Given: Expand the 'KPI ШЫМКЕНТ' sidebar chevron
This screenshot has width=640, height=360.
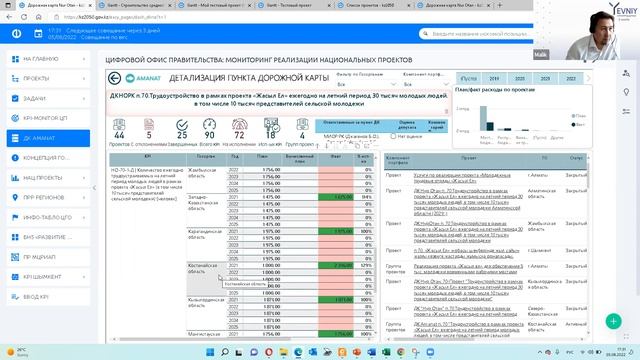Looking at the screenshot, I should pos(84,277).
